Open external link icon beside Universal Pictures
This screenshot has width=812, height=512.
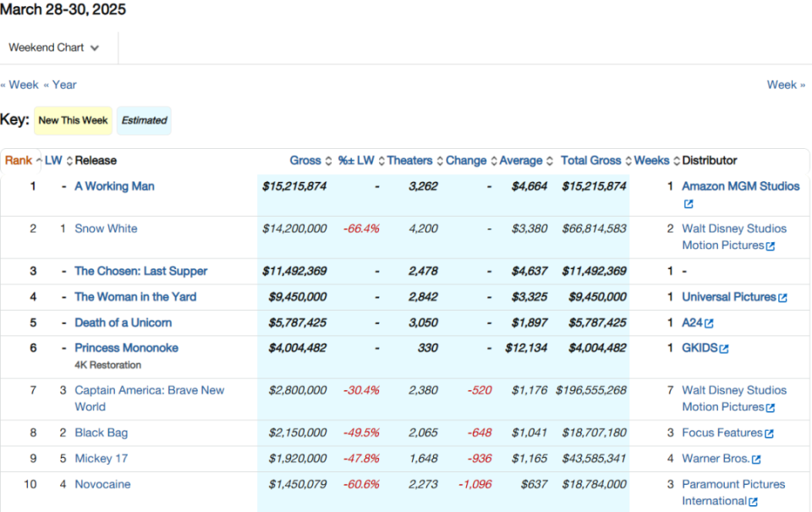[x=782, y=298]
